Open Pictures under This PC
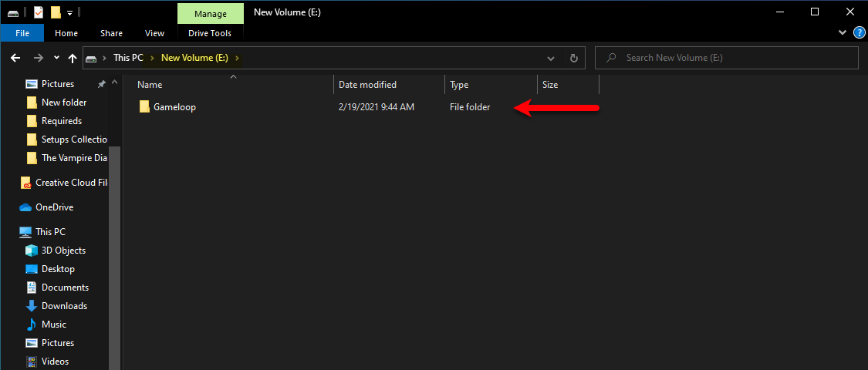Screen dimensions: 868x370 coord(58,343)
